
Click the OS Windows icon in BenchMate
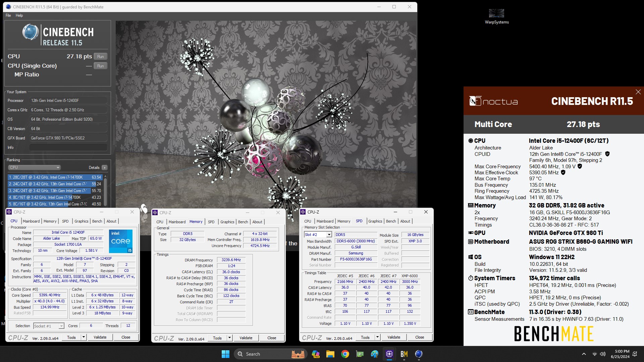point(471,257)
